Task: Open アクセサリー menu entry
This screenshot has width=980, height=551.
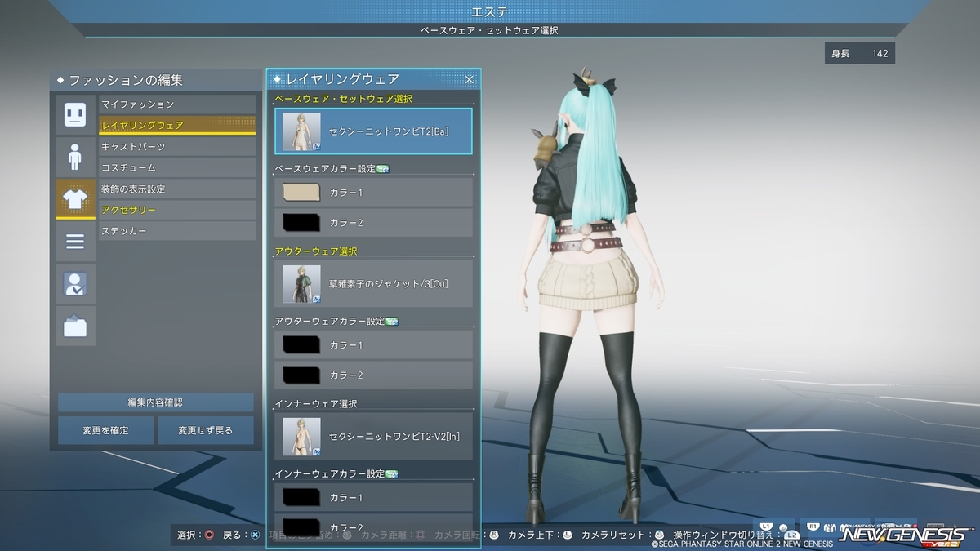Action: [x=177, y=211]
